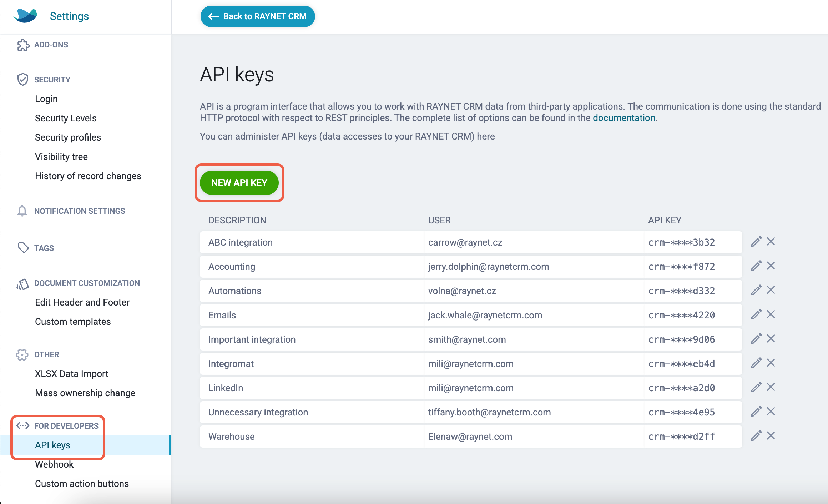Delete the Accounting API key
The image size is (828, 504).
(x=771, y=266)
